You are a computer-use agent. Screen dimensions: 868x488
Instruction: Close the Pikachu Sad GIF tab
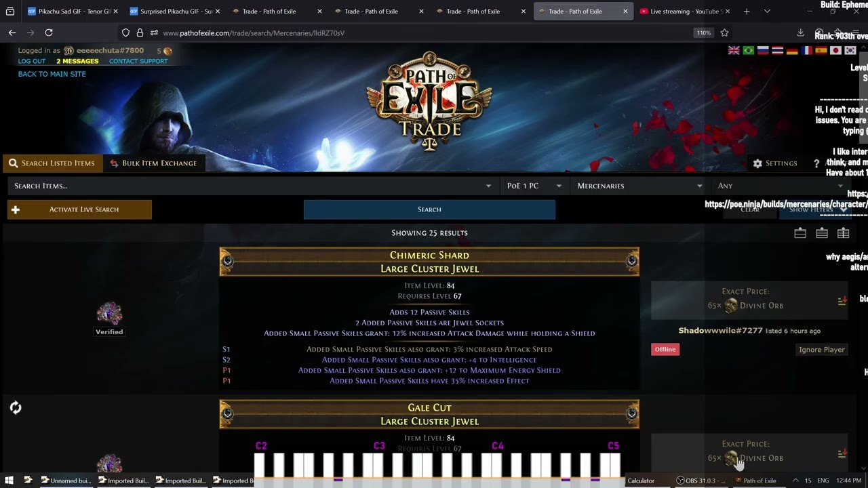[x=115, y=12]
